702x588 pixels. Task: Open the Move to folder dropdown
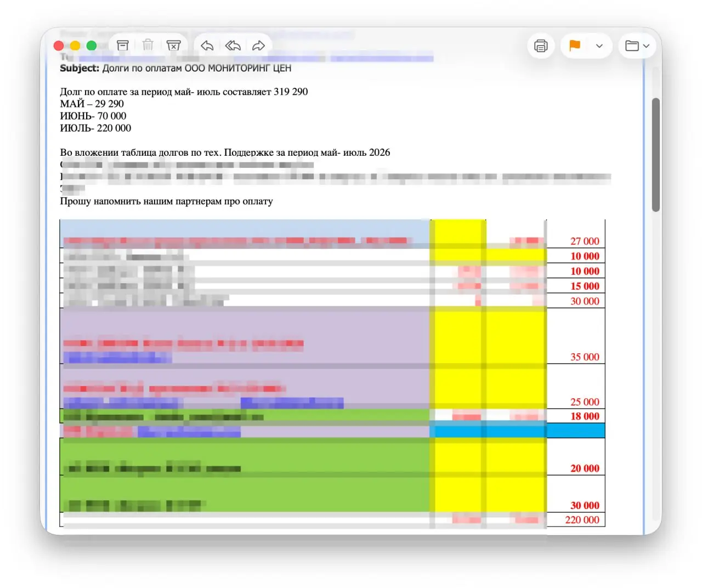click(x=637, y=46)
